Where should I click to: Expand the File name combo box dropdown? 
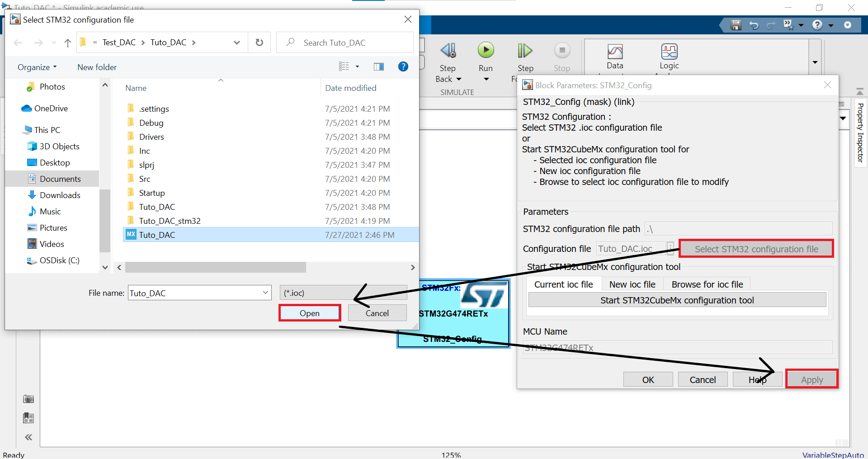click(x=265, y=293)
